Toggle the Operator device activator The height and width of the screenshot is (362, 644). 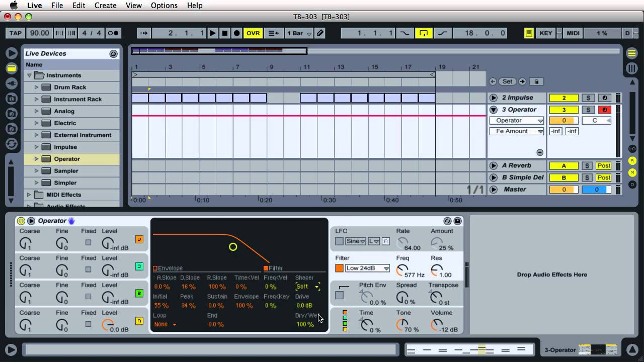(21, 221)
